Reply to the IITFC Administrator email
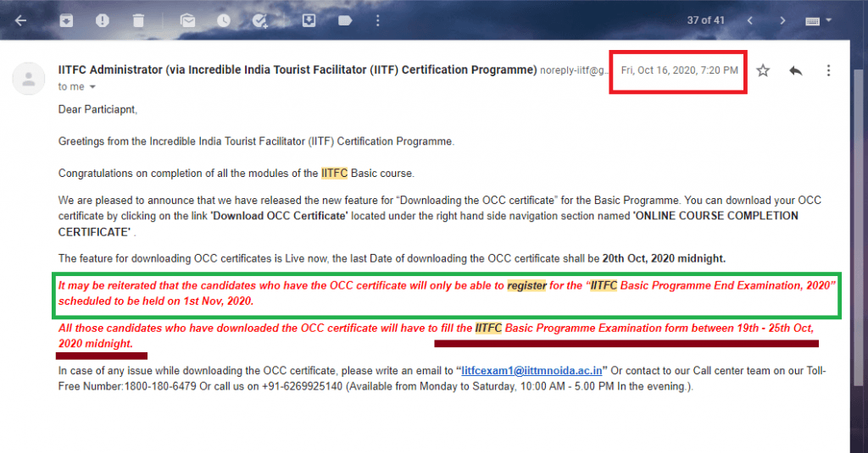 (x=795, y=71)
